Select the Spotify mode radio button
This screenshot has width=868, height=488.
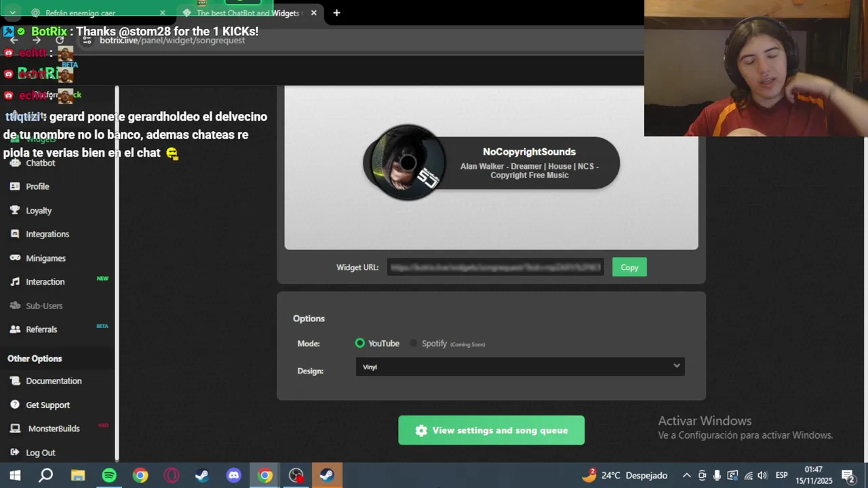click(414, 344)
